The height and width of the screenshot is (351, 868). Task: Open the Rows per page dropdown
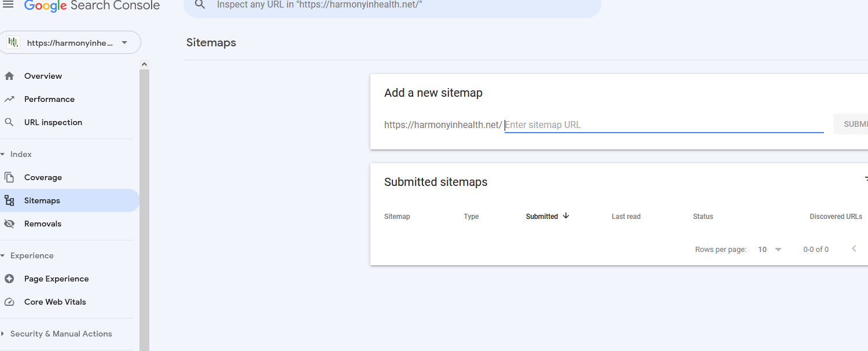pos(770,249)
